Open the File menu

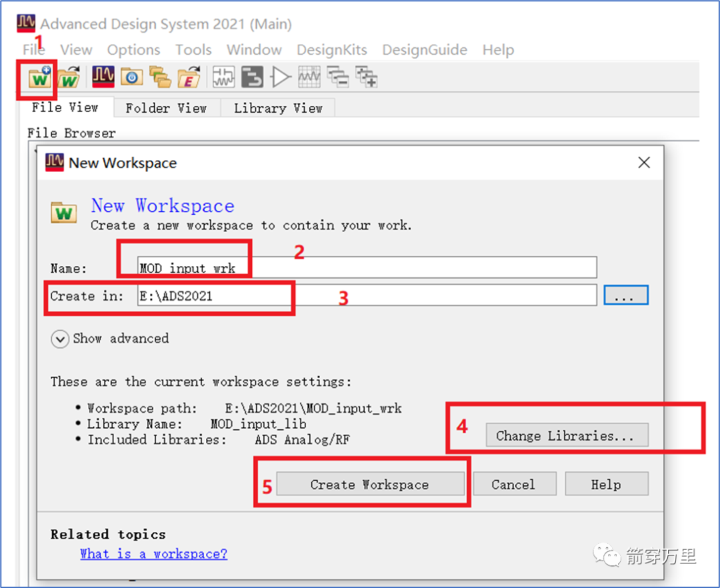(33, 49)
